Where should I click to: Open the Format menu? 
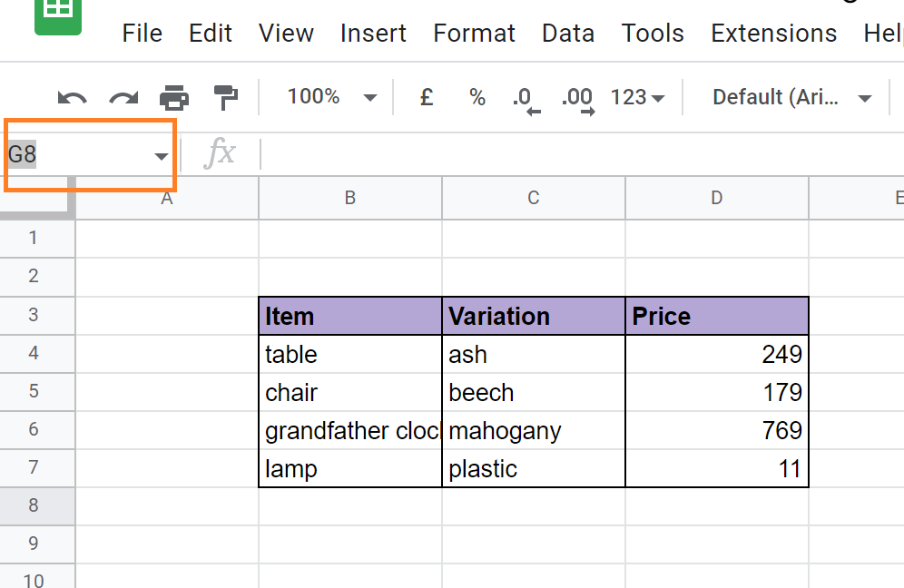pyautogui.click(x=474, y=33)
